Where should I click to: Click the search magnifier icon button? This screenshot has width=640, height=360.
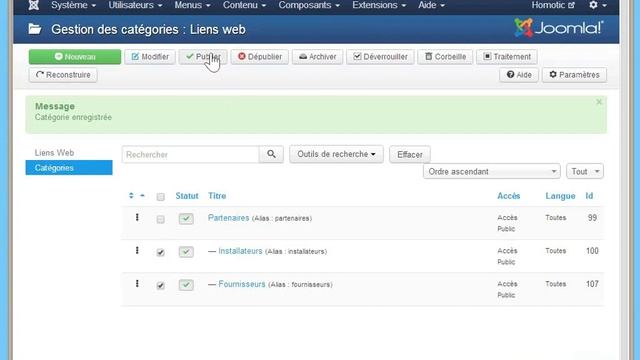click(x=271, y=154)
